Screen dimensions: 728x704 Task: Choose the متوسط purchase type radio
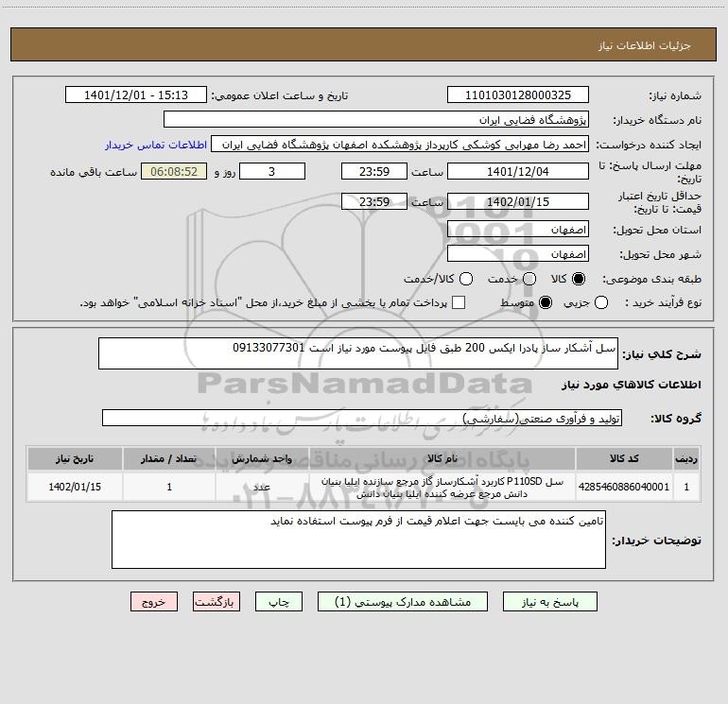pyautogui.click(x=546, y=303)
